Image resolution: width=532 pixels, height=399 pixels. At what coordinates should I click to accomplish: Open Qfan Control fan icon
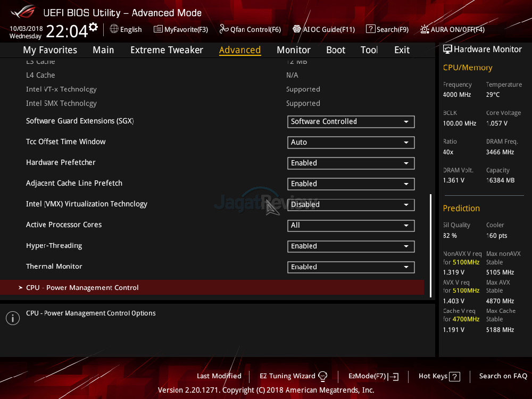click(224, 29)
